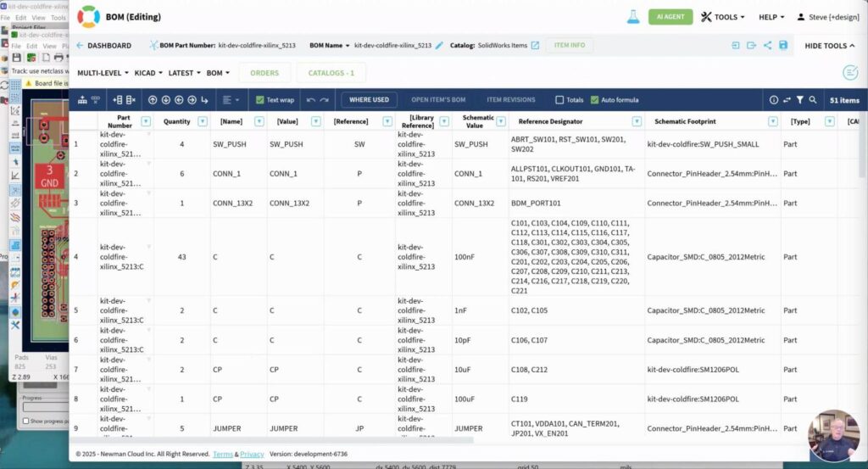Expand the LATEST revision dropdown
The image size is (868, 469).
[184, 73]
